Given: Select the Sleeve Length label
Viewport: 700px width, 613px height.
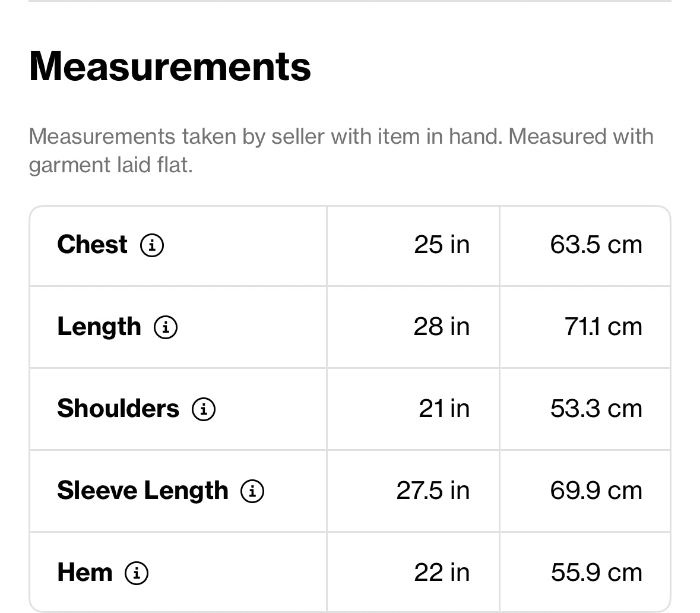Looking at the screenshot, I should (142, 491).
